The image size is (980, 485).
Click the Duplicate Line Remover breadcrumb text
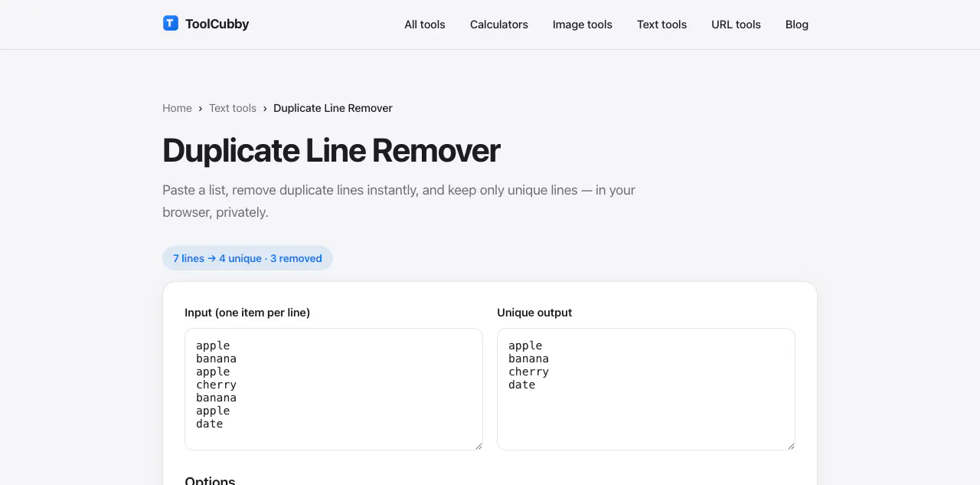[333, 108]
